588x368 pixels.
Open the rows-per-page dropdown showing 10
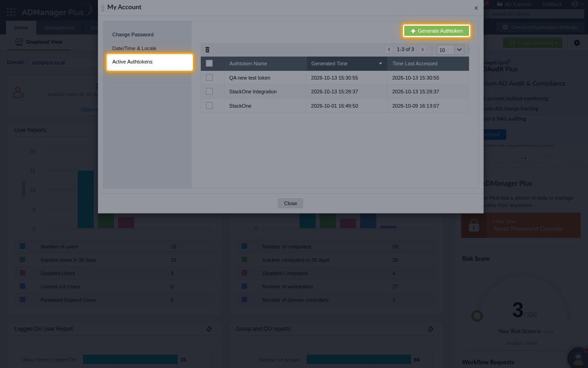(x=450, y=50)
